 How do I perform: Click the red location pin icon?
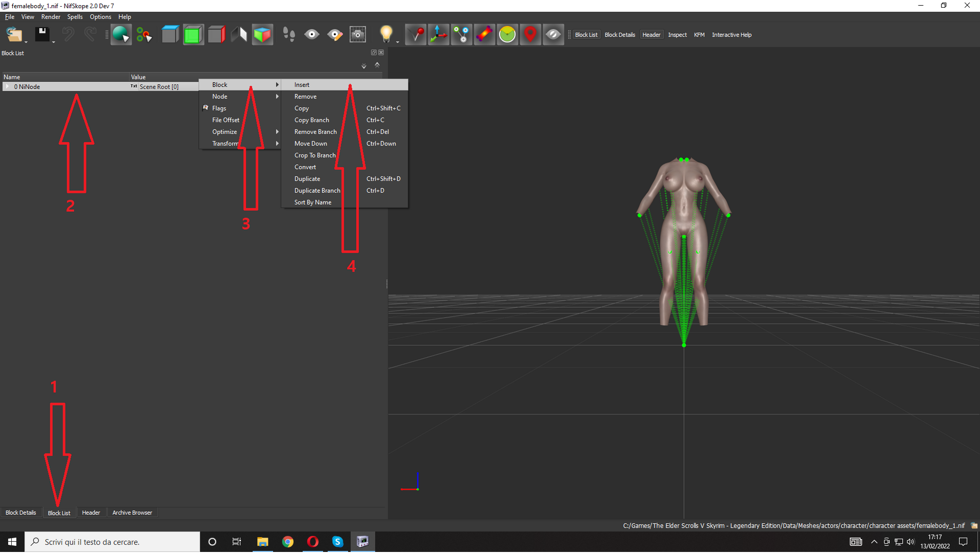click(x=530, y=34)
